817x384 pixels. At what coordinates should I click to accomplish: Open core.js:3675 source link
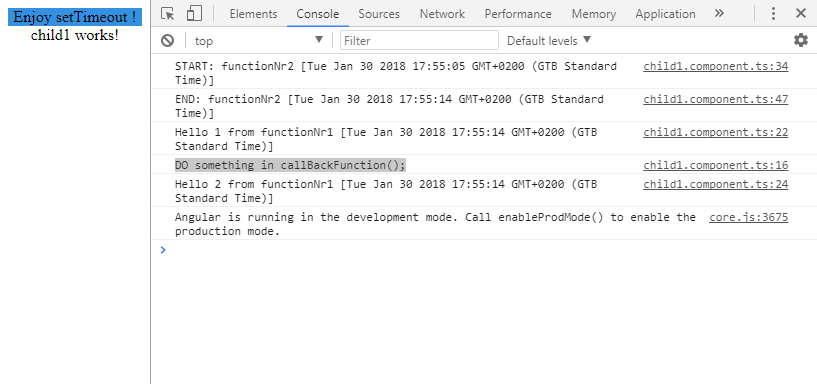[x=748, y=217]
